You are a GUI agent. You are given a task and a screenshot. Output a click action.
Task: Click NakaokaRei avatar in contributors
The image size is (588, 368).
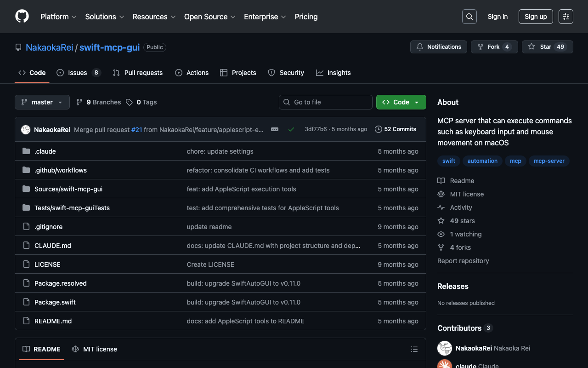click(x=445, y=348)
